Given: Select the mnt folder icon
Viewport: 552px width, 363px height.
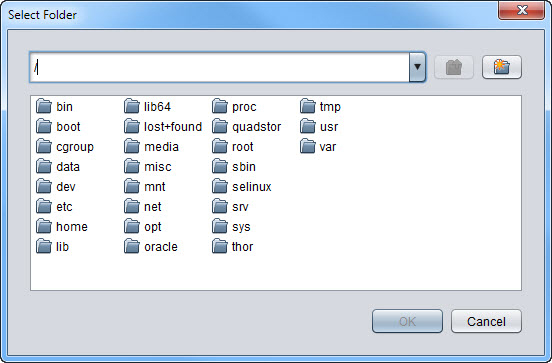Looking at the screenshot, I should pyautogui.click(x=132, y=186).
